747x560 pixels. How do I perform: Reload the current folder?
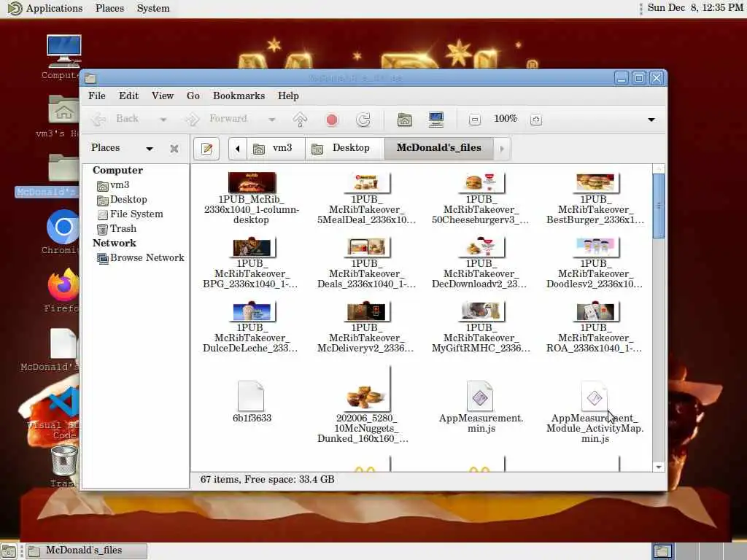(x=363, y=120)
